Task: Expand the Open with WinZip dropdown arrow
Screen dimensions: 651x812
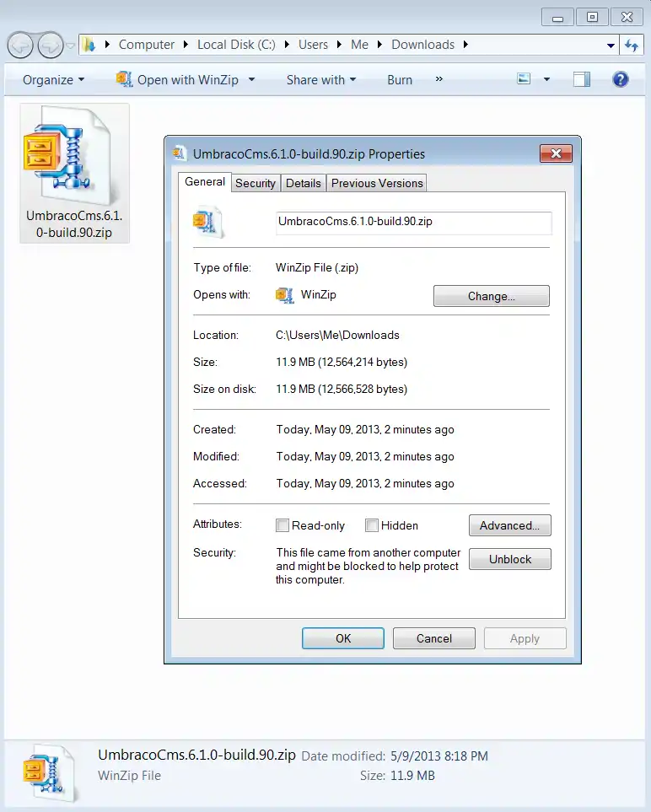Action: [x=251, y=80]
